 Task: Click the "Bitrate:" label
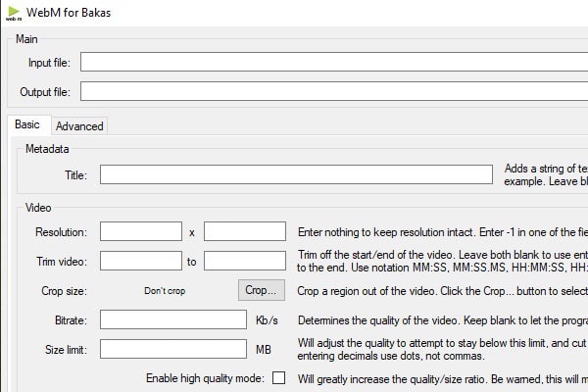click(71, 320)
